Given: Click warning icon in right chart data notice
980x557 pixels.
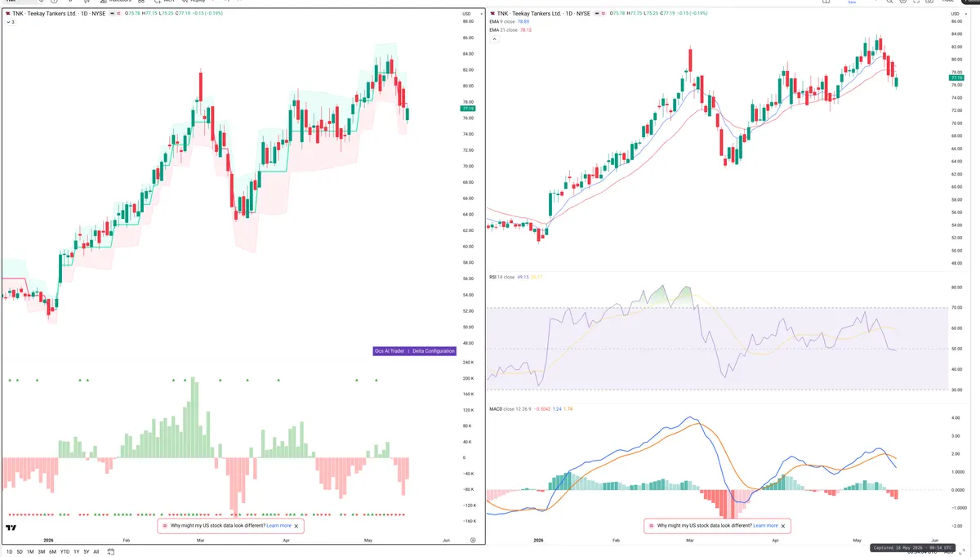Looking at the screenshot, I should [652, 526].
